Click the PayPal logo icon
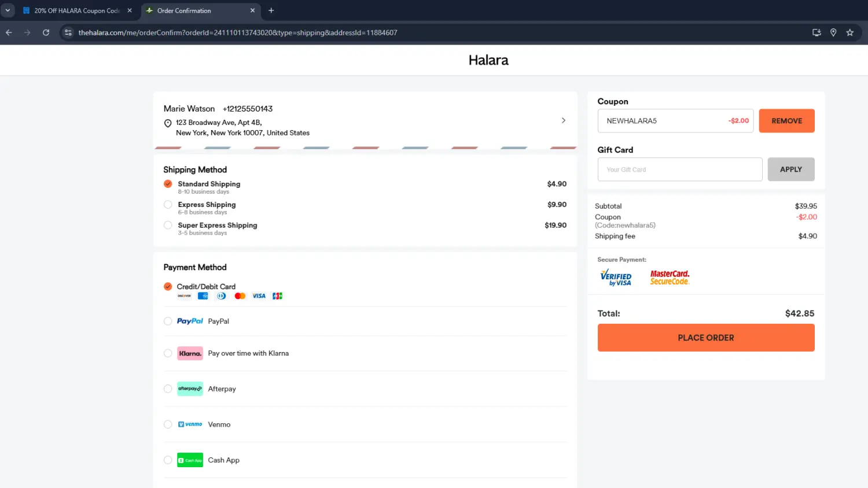The height and width of the screenshot is (488, 868). [x=190, y=321]
